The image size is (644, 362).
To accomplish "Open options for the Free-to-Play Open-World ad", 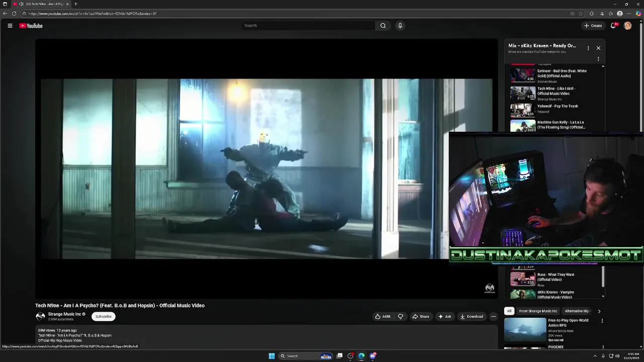I will [x=602, y=321].
